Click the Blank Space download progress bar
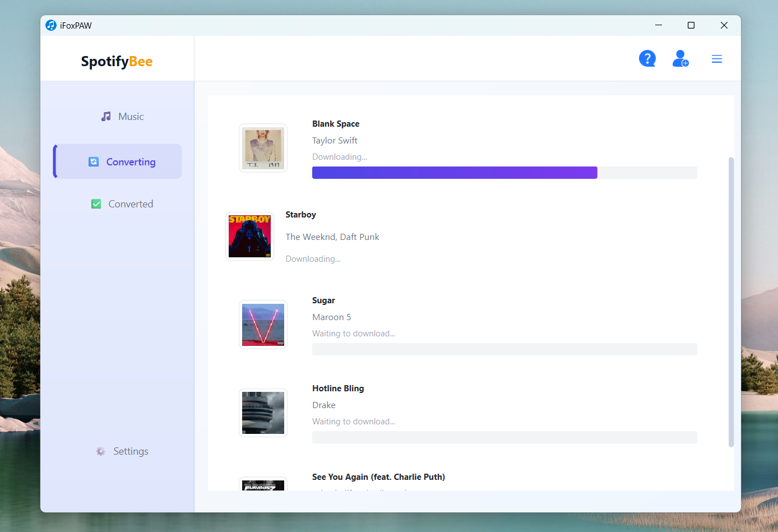This screenshot has height=532, width=778. click(x=504, y=173)
